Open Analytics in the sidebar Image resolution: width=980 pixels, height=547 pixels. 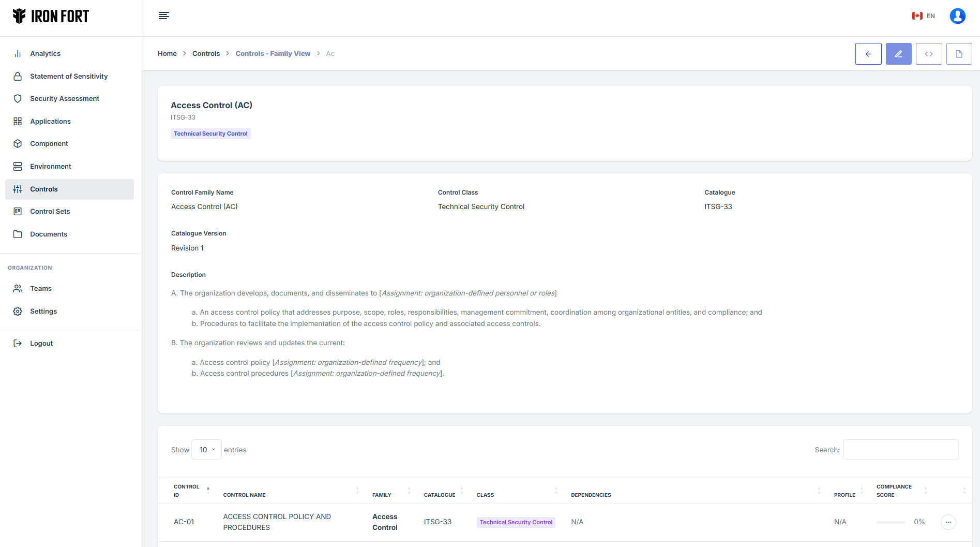[x=46, y=54]
